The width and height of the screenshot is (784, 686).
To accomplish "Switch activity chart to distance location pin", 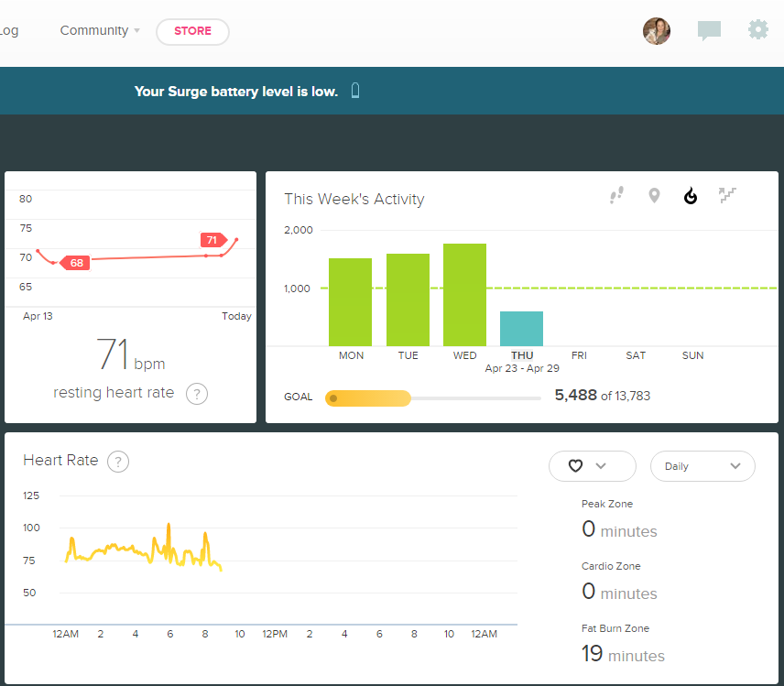I will point(654,195).
